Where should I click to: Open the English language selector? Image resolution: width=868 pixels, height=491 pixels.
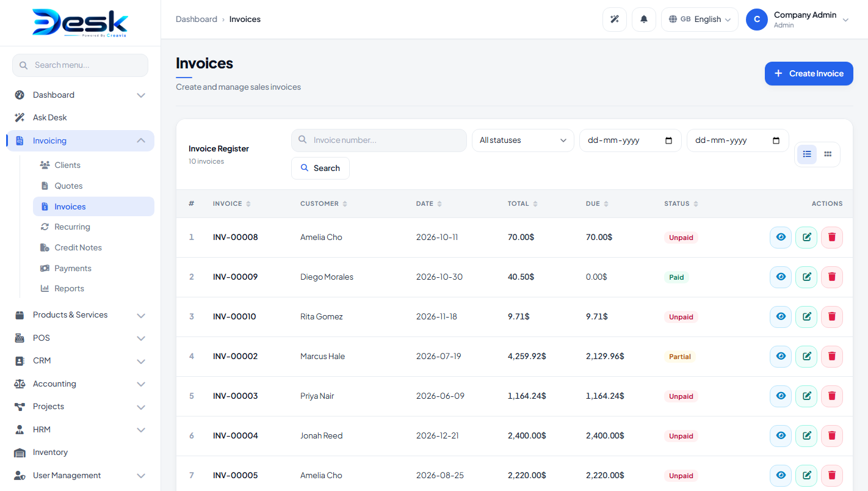tap(700, 20)
